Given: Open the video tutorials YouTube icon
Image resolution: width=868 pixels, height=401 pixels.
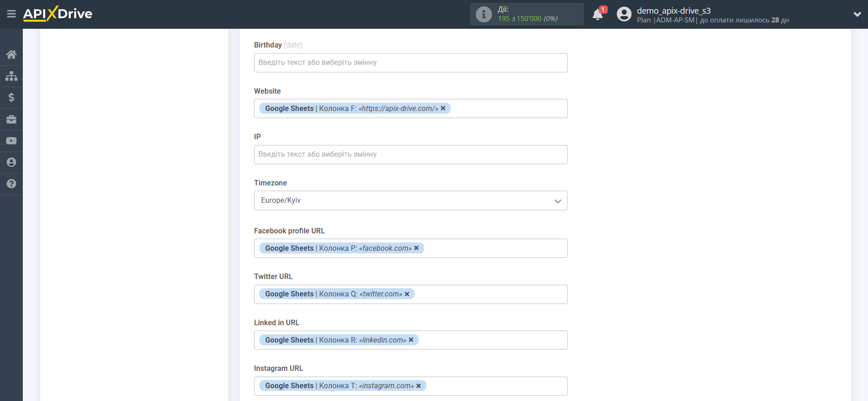Looking at the screenshot, I should click(11, 141).
